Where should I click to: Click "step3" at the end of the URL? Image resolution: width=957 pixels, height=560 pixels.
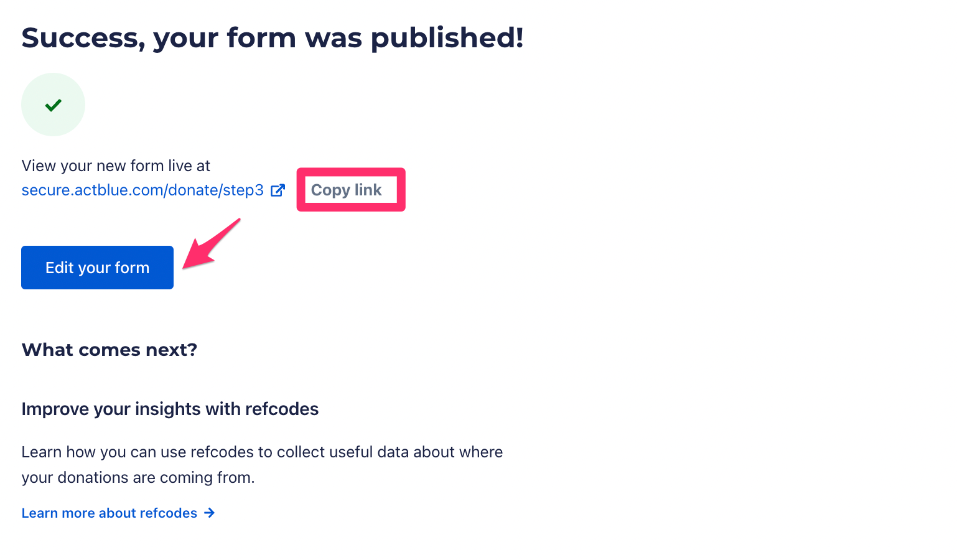pos(243,190)
